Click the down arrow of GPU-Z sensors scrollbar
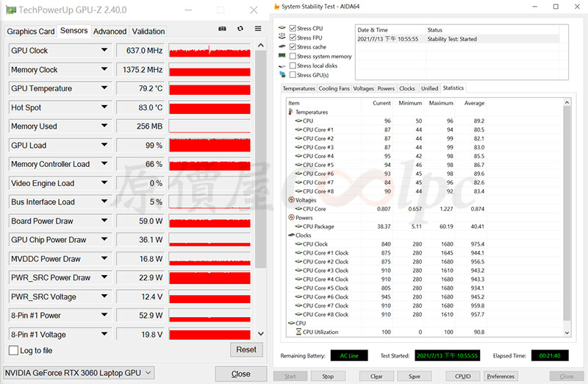Viewport: 588px width, 384px height. pos(261,333)
